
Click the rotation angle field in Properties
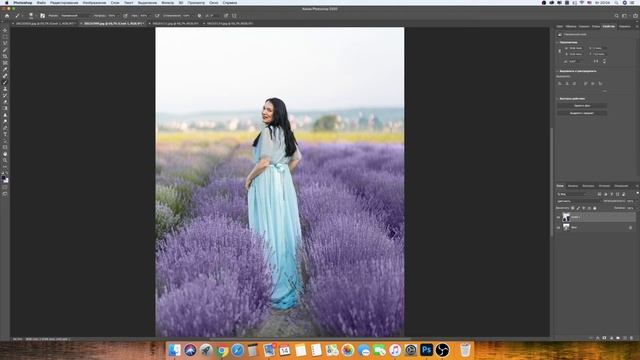[x=575, y=61]
